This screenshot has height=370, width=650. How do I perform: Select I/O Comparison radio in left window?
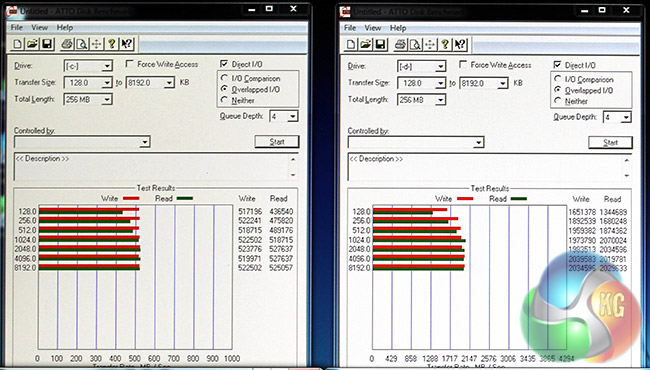click(224, 78)
